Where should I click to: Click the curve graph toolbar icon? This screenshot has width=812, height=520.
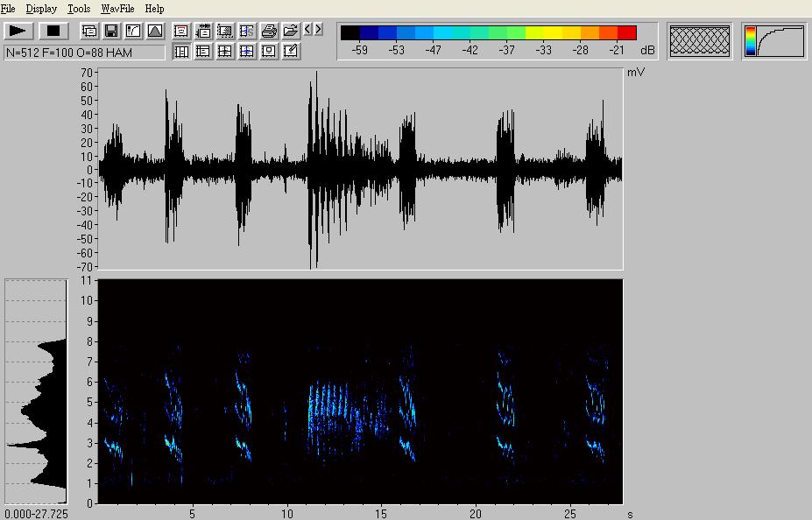click(x=133, y=31)
